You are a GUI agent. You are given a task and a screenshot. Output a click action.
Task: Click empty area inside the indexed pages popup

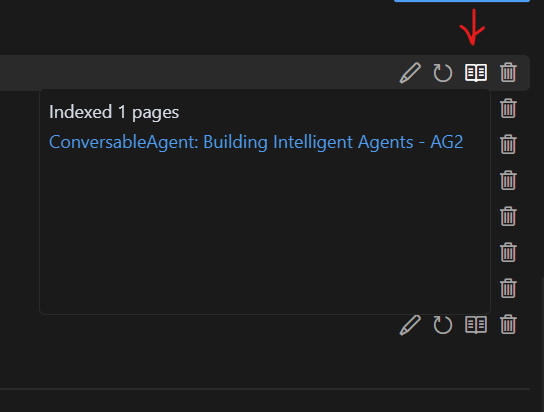[x=265, y=232]
